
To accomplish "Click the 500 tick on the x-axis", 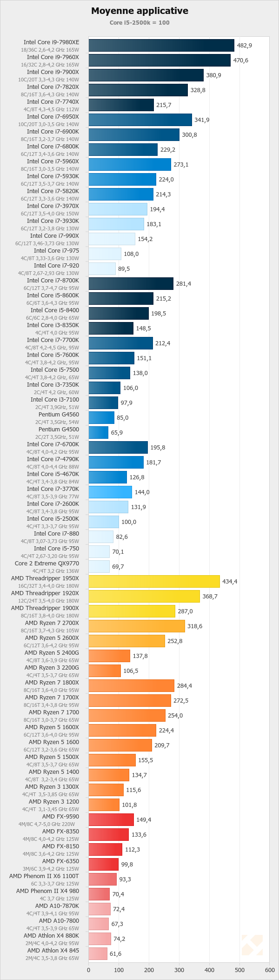I will (x=239, y=970).
